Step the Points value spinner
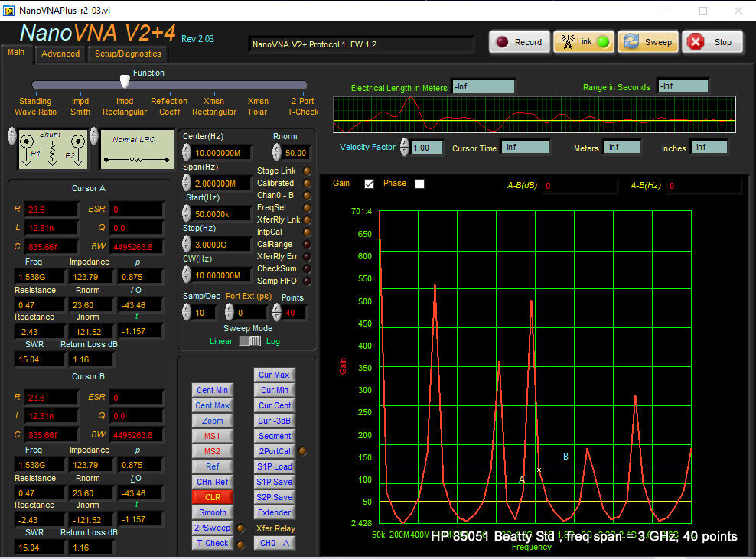756x559 pixels. pos(277,312)
